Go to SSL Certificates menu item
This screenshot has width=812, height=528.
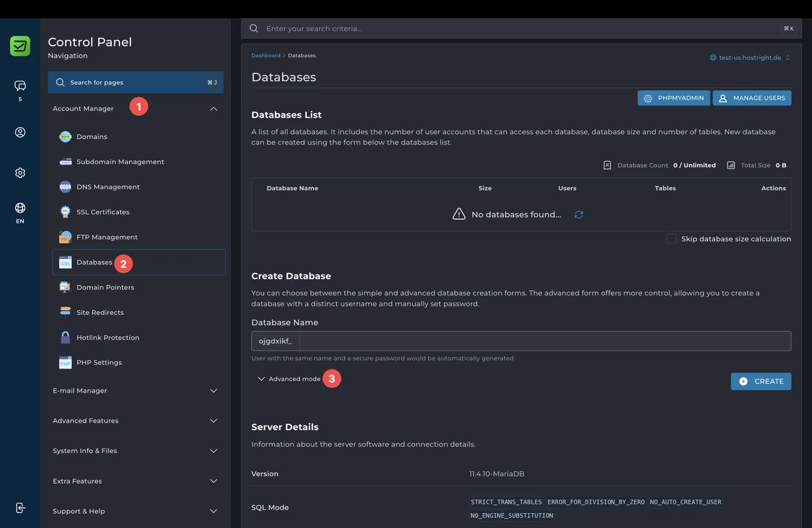pos(103,212)
